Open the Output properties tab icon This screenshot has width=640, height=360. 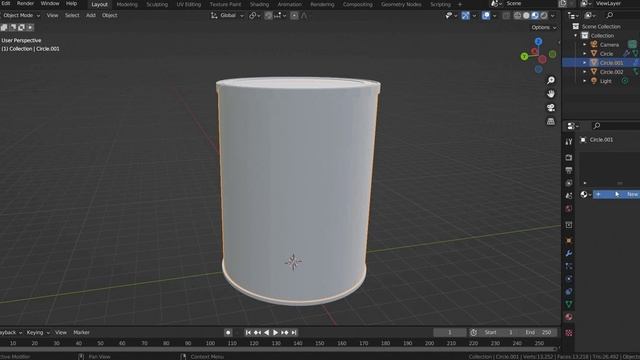point(569,170)
